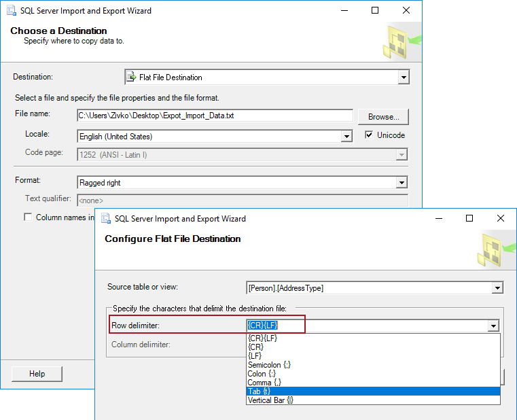Image resolution: width=517 pixels, height=420 pixels.
Task: Click the Browse... button
Action: coord(383,117)
